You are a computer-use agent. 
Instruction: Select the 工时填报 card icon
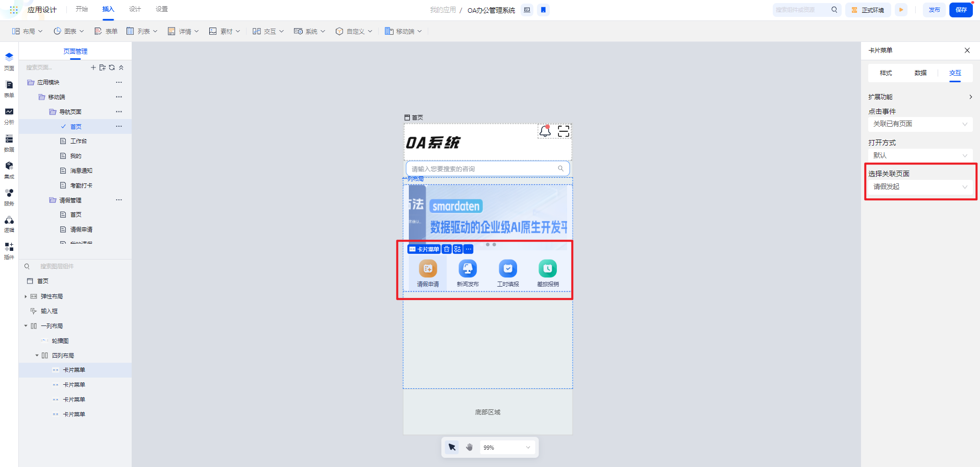point(508,268)
